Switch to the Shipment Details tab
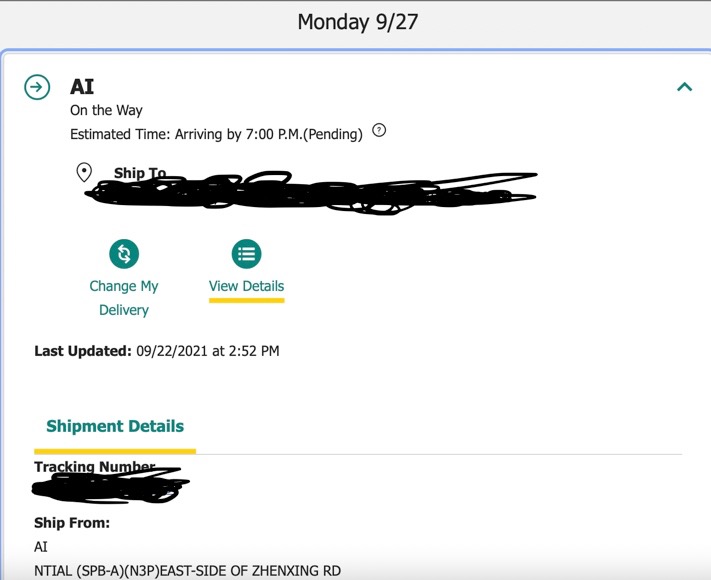The image size is (711, 580). click(115, 426)
